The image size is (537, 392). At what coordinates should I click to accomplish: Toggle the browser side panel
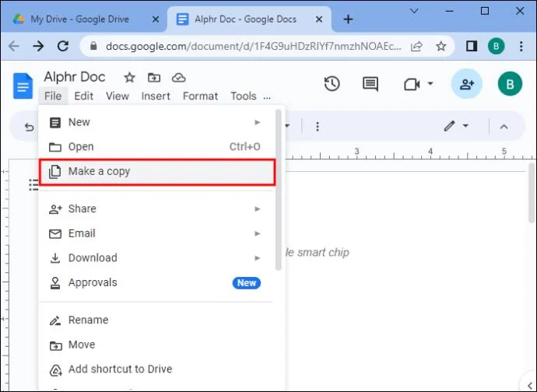pyautogui.click(x=472, y=46)
